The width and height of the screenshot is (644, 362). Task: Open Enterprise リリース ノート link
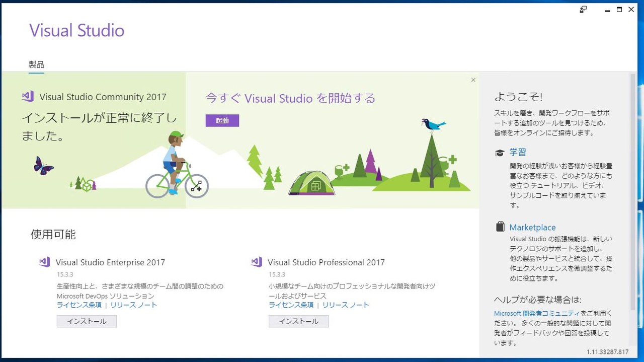tap(134, 305)
